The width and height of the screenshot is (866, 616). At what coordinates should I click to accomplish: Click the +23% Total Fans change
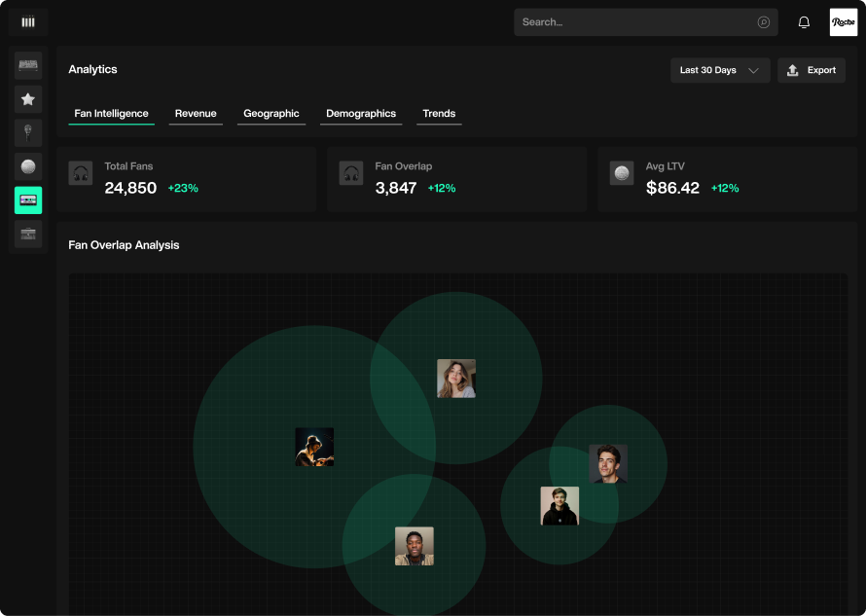[x=183, y=189]
